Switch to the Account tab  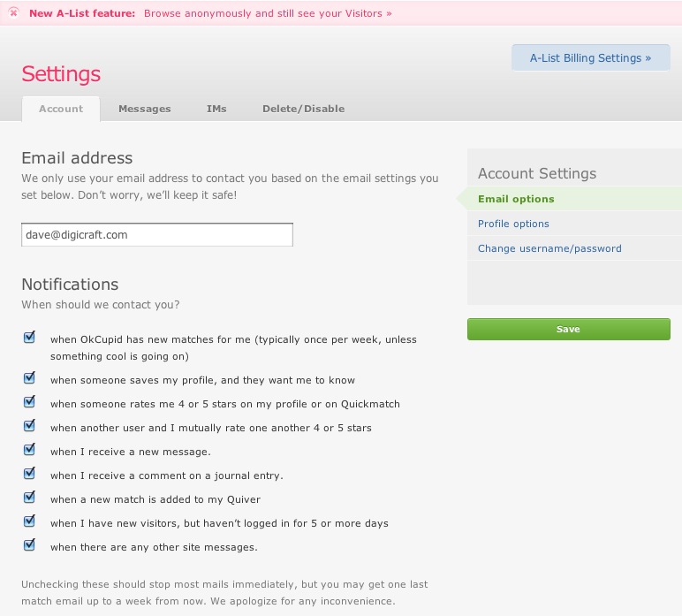61,109
